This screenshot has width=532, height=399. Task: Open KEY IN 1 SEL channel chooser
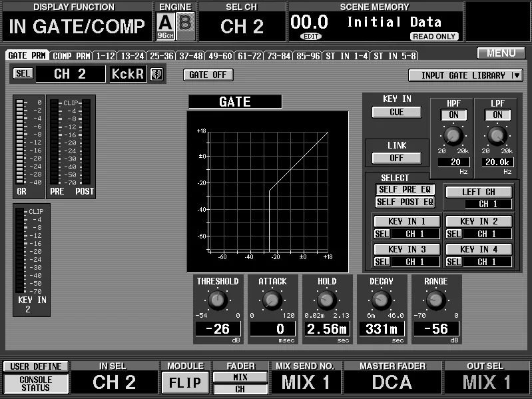pyautogui.click(x=382, y=234)
